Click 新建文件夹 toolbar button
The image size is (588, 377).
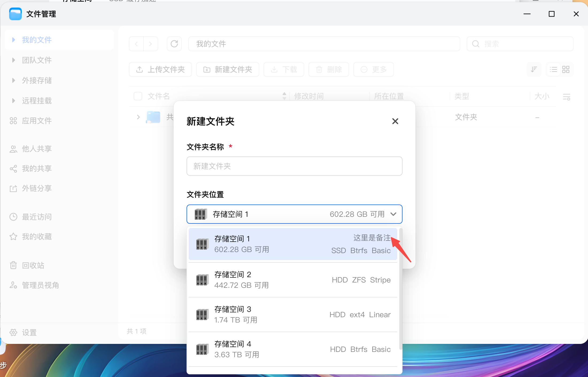pos(228,69)
